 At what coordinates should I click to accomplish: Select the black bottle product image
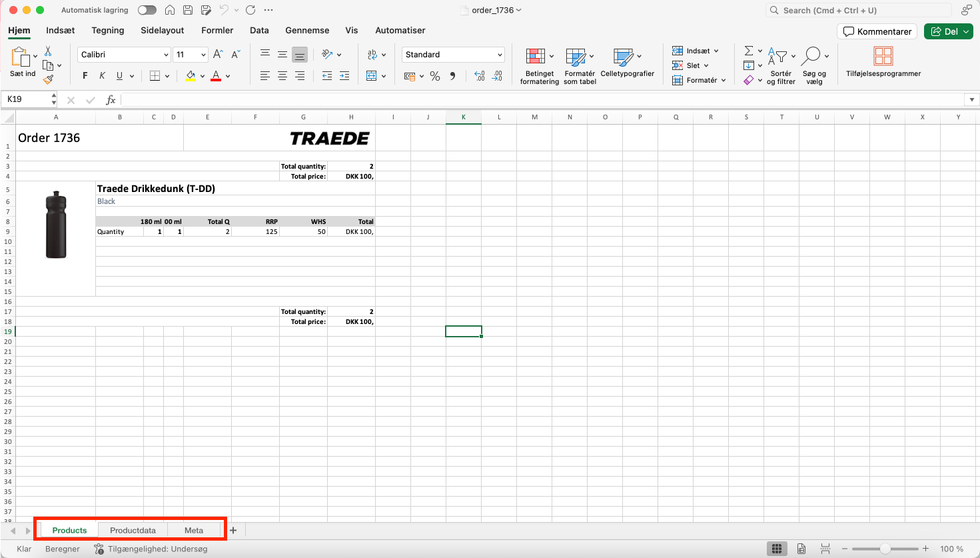56,225
